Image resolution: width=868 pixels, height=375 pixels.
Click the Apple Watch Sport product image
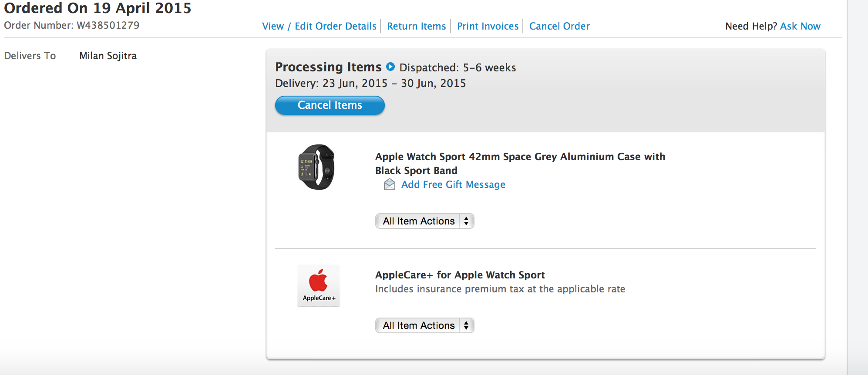tap(316, 167)
